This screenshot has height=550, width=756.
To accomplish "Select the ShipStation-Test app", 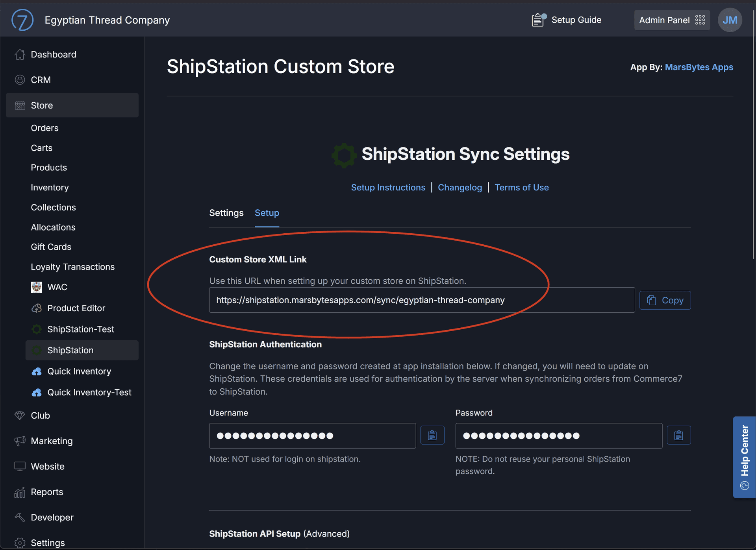I will coord(80,329).
